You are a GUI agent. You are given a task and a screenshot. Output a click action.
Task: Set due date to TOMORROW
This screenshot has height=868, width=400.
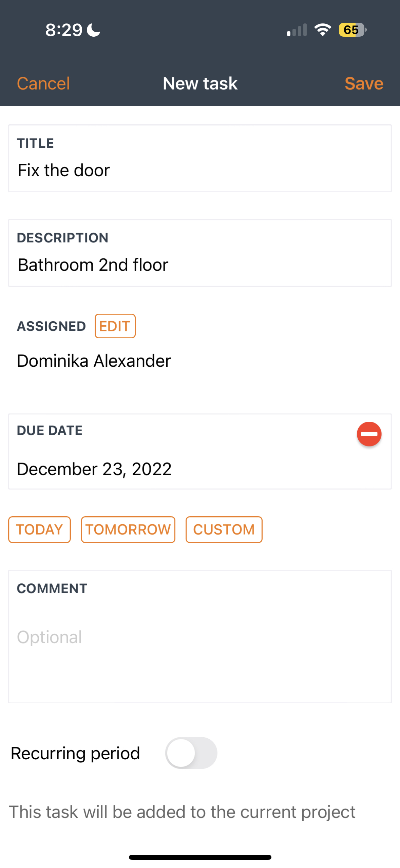point(128,529)
